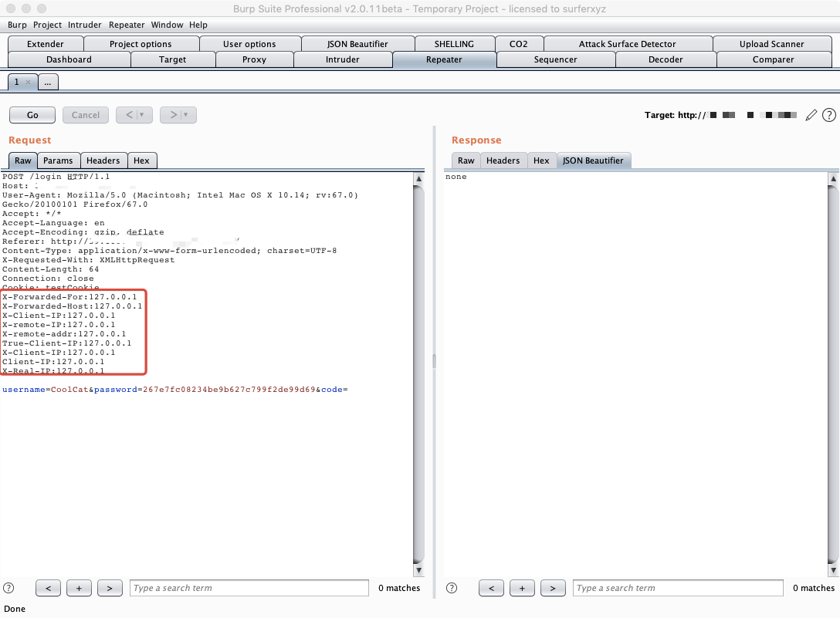Open the SHELLING extension tab

[454, 43]
